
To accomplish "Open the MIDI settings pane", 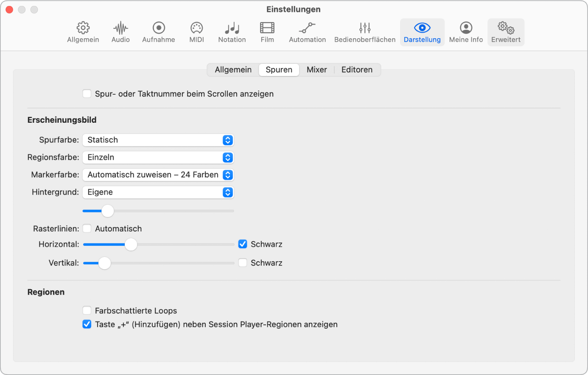I will 196,32.
